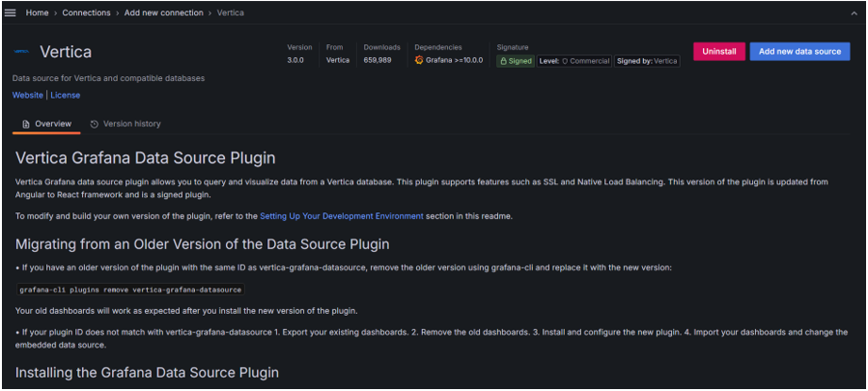Open the hamburger navigation menu
This screenshot has height=391, width=868.
(x=10, y=13)
